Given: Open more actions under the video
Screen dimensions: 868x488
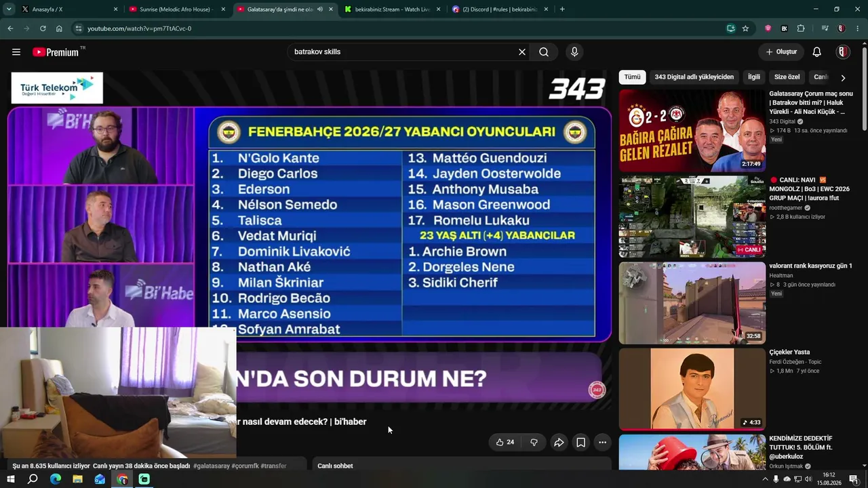Looking at the screenshot, I should pos(602,443).
